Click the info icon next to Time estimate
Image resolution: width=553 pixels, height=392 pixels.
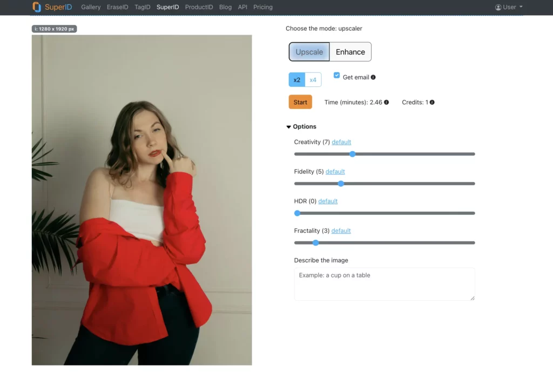coord(386,102)
